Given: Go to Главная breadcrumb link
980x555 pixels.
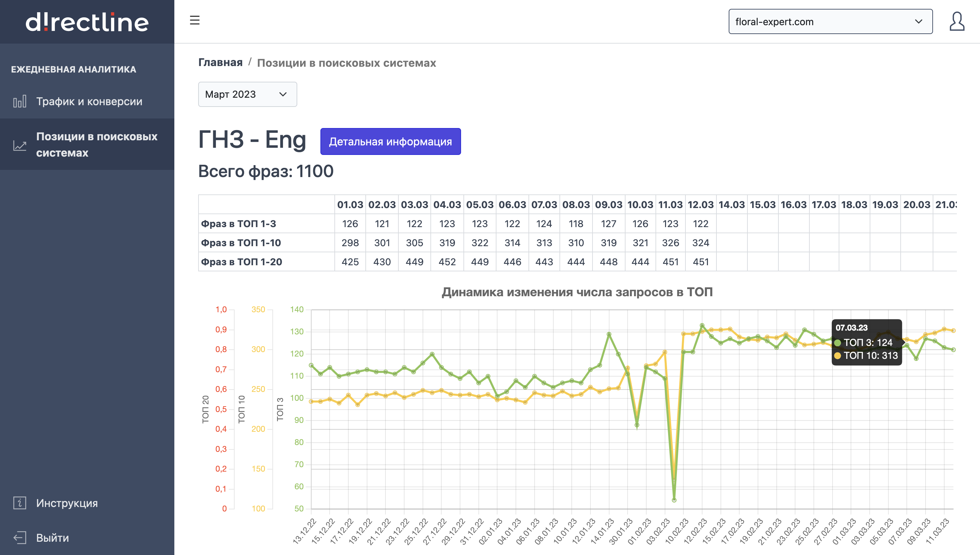Looking at the screenshot, I should [x=220, y=63].
